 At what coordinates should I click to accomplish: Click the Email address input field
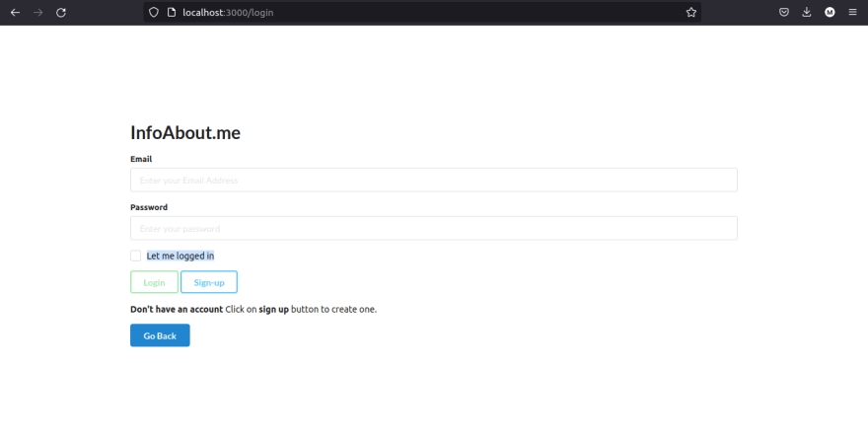pos(433,180)
